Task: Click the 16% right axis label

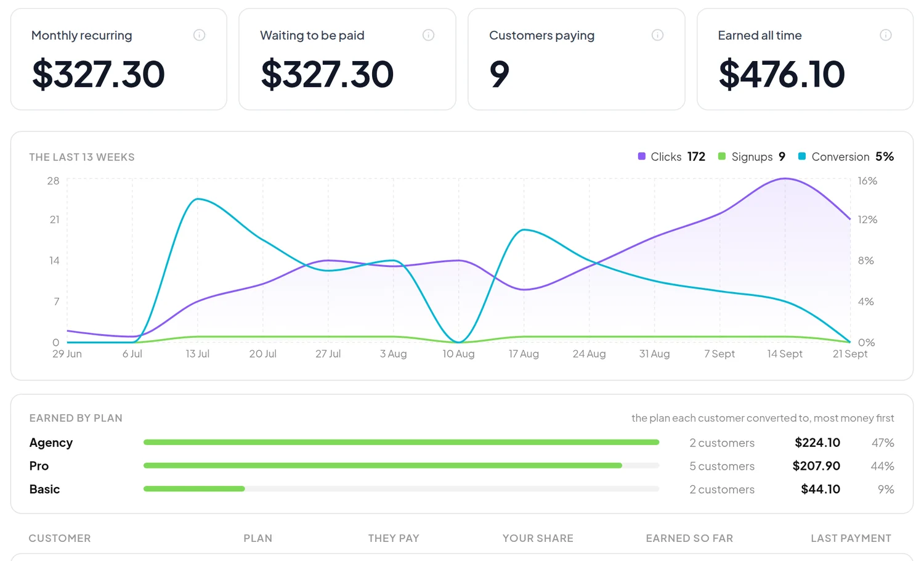Action: pyautogui.click(x=867, y=181)
